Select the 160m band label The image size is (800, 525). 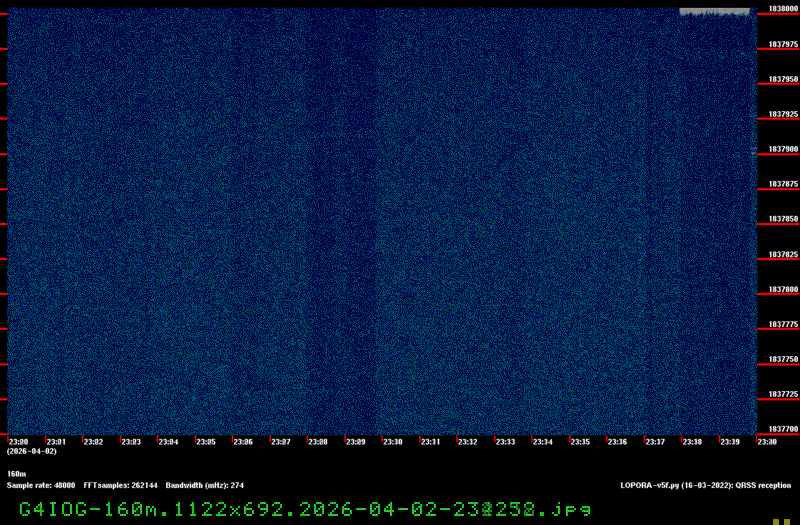pyautogui.click(x=16, y=474)
